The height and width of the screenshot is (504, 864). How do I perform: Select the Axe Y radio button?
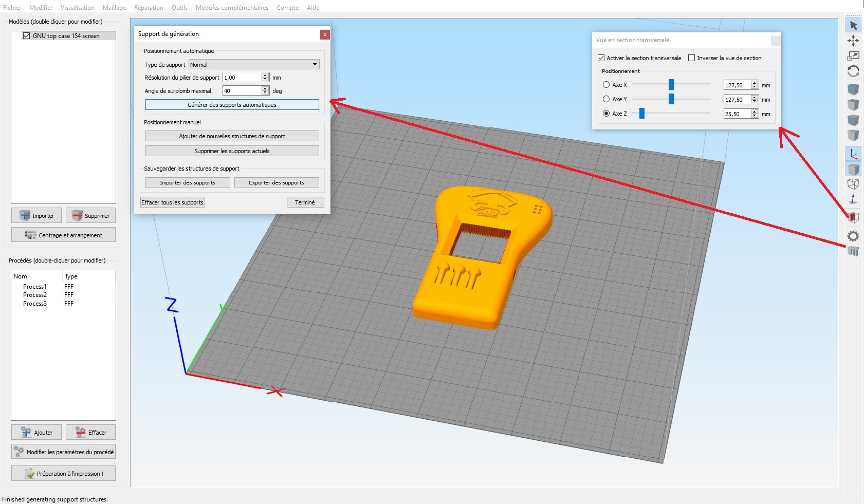coord(606,99)
